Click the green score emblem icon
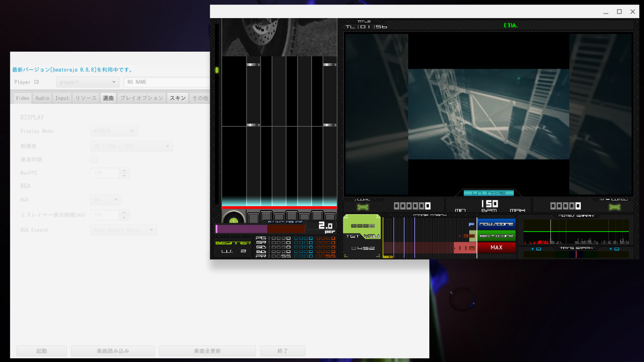This screenshot has width=644, height=362. pyautogui.click(x=363, y=207)
